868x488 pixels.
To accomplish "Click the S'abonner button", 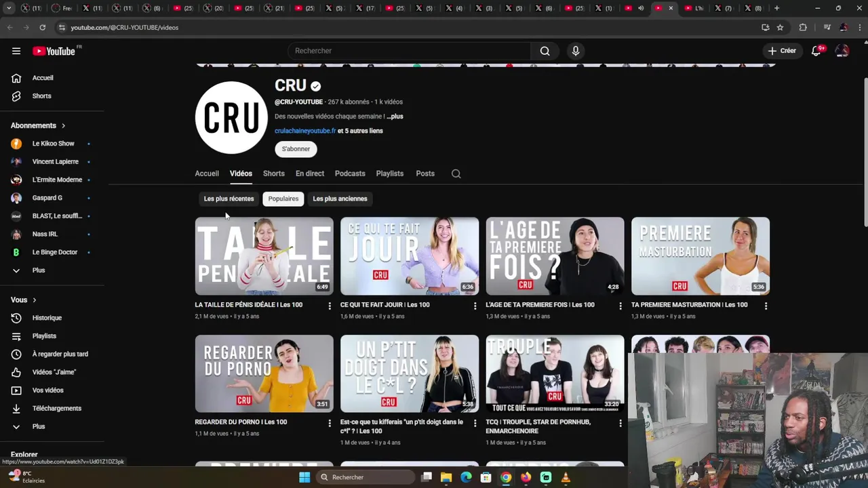I will pyautogui.click(x=296, y=149).
